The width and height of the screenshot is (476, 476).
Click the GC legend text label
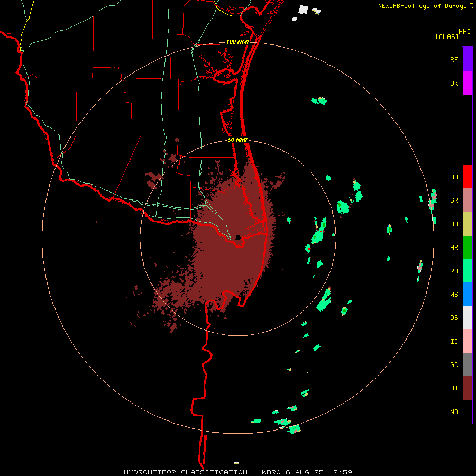[x=454, y=365]
